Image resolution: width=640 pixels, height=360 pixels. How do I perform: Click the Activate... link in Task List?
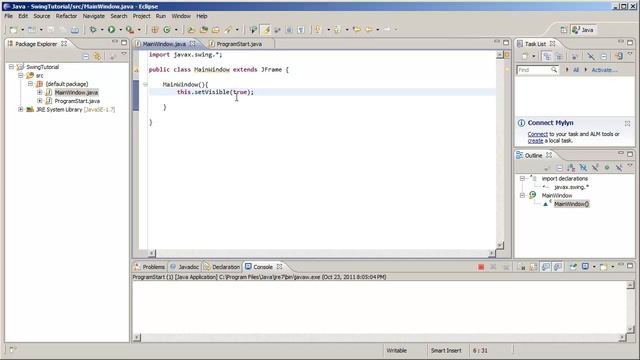[x=604, y=70]
